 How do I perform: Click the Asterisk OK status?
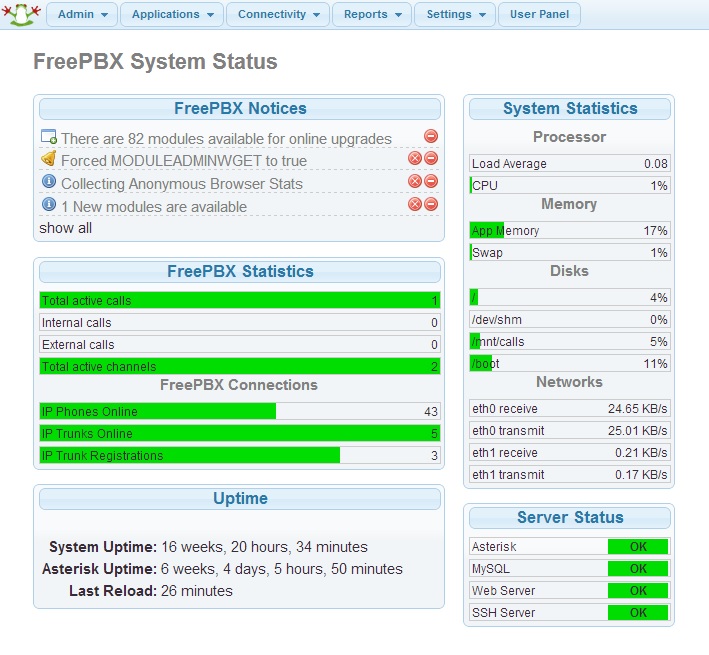pyautogui.click(x=638, y=547)
